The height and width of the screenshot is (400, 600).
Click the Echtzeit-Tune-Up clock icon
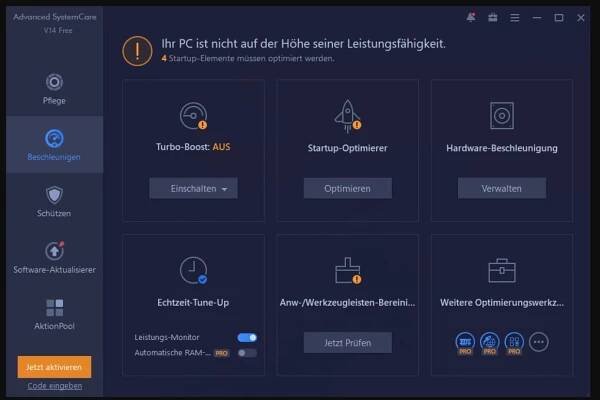point(194,270)
